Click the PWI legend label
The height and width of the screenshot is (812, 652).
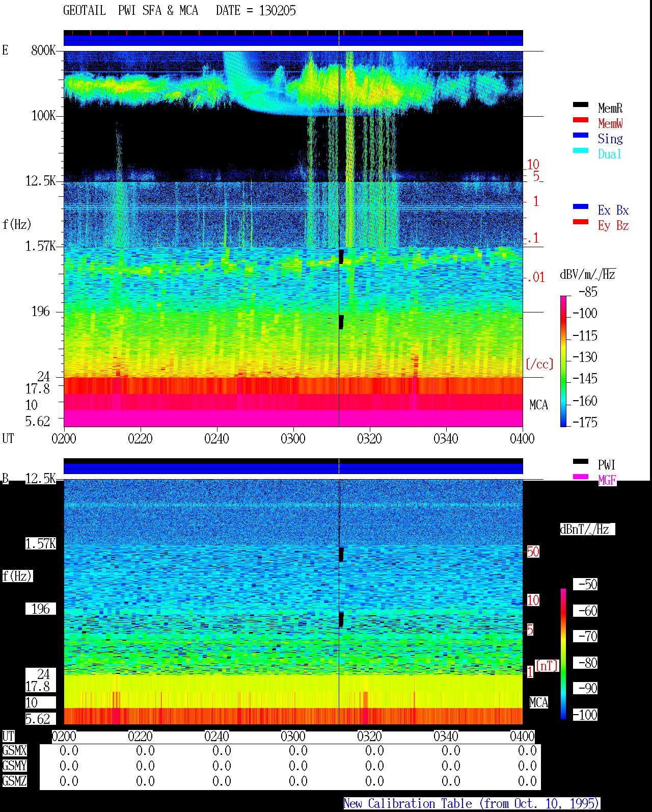pos(607,465)
